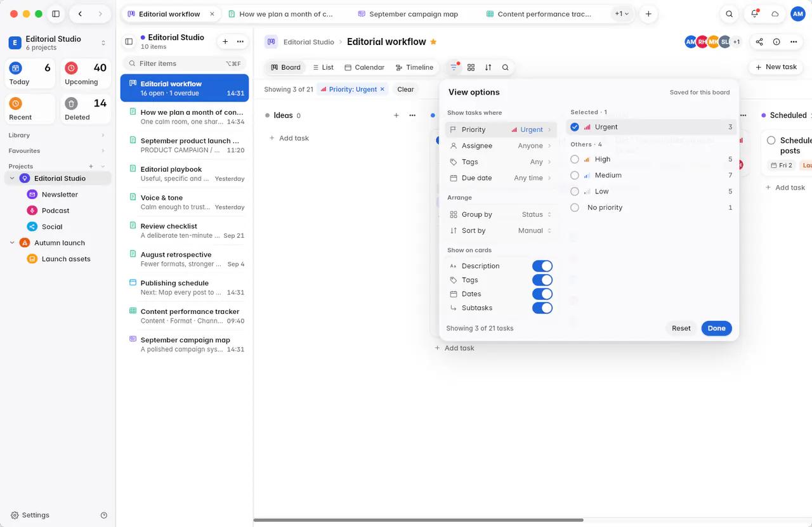812x527 pixels.
Task: Open the Editorial Studio items more menu
Action: click(x=240, y=42)
